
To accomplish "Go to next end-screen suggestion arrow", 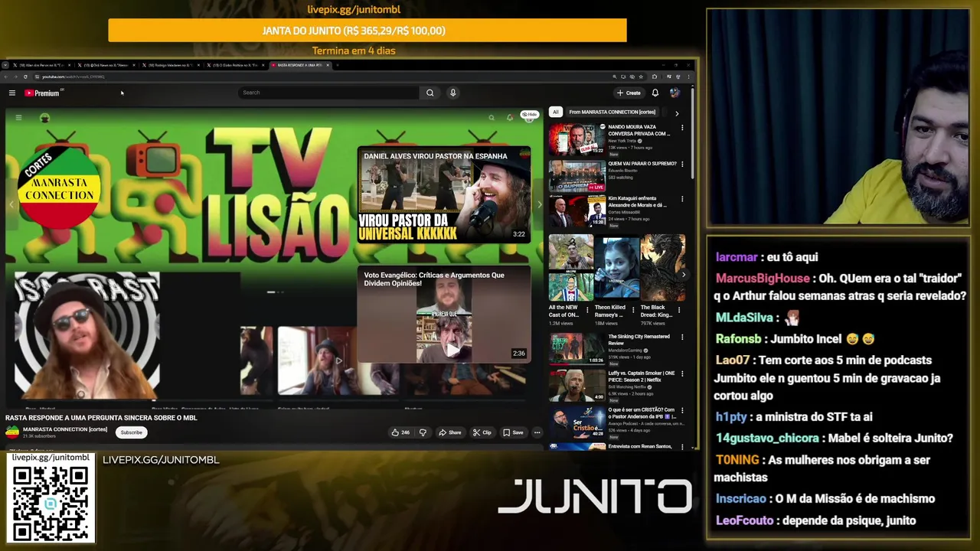I will [539, 204].
